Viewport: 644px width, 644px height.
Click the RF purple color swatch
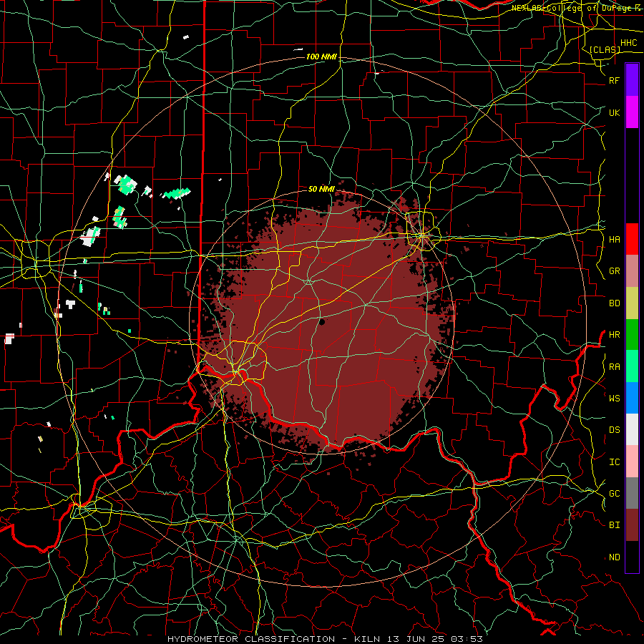point(632,80)
